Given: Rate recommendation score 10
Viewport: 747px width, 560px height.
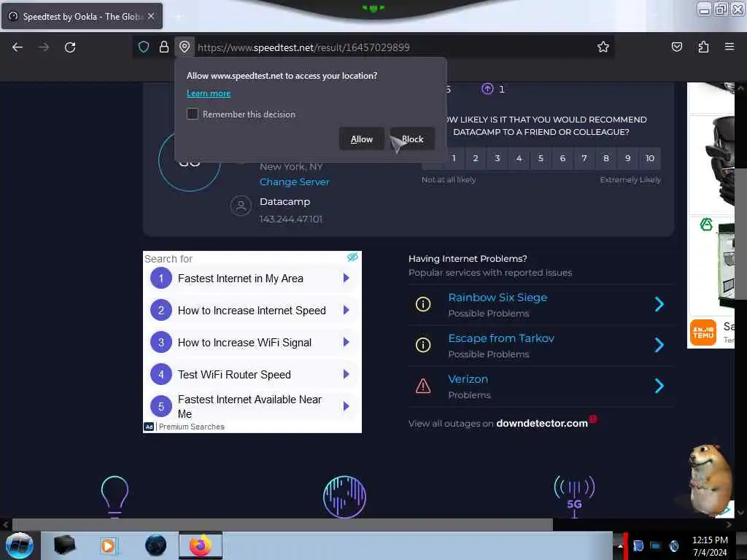Looking at the screenshot, I should 650,158.
